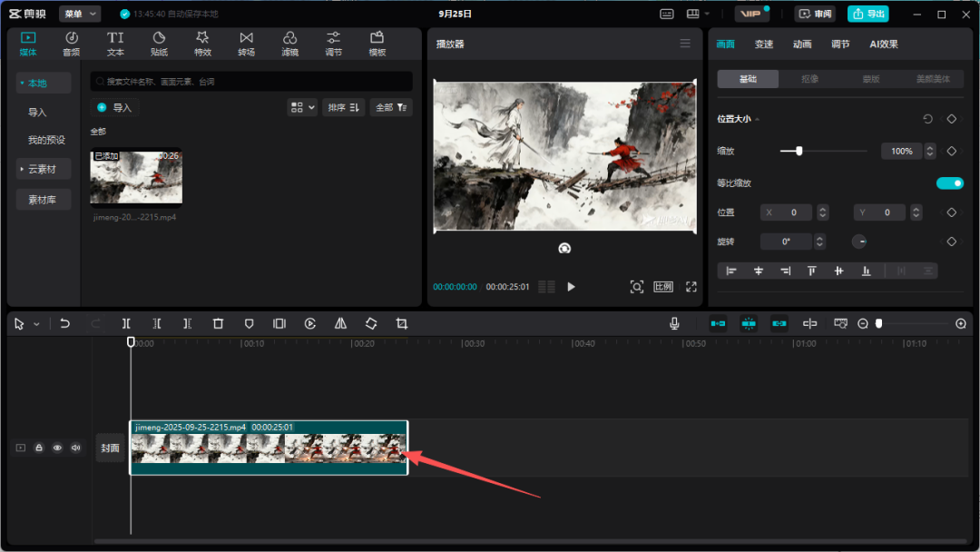Switch to the 动画 (animation) tab

[x=802, y=44]
